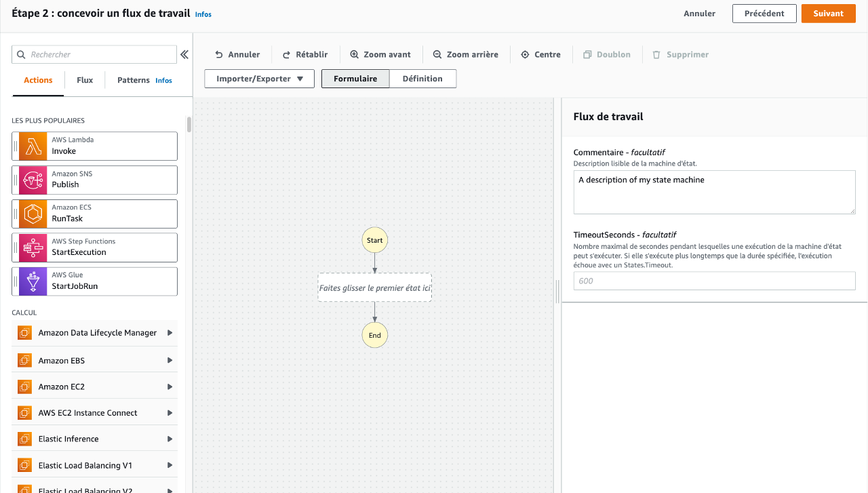Click the Zoom avant magnifier icon
Screen dimensions: 868x493
tap(355, 54)
